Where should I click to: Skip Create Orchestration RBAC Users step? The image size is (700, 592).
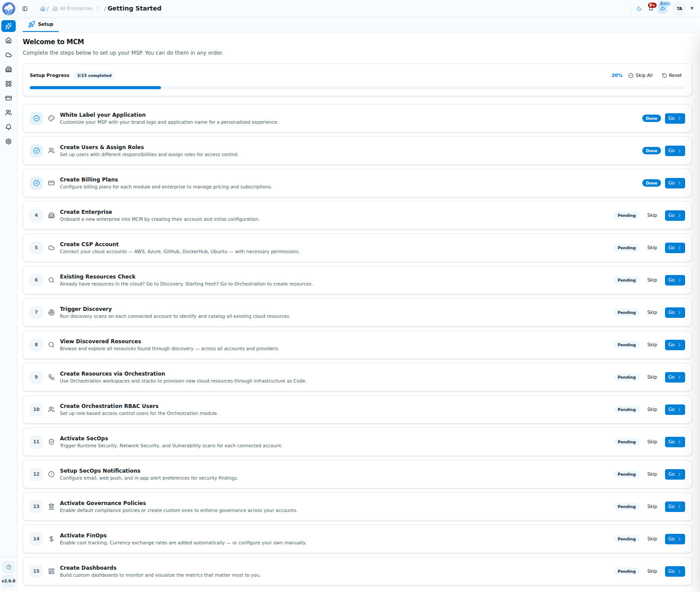pyautogui.click(x=652, y=410)
